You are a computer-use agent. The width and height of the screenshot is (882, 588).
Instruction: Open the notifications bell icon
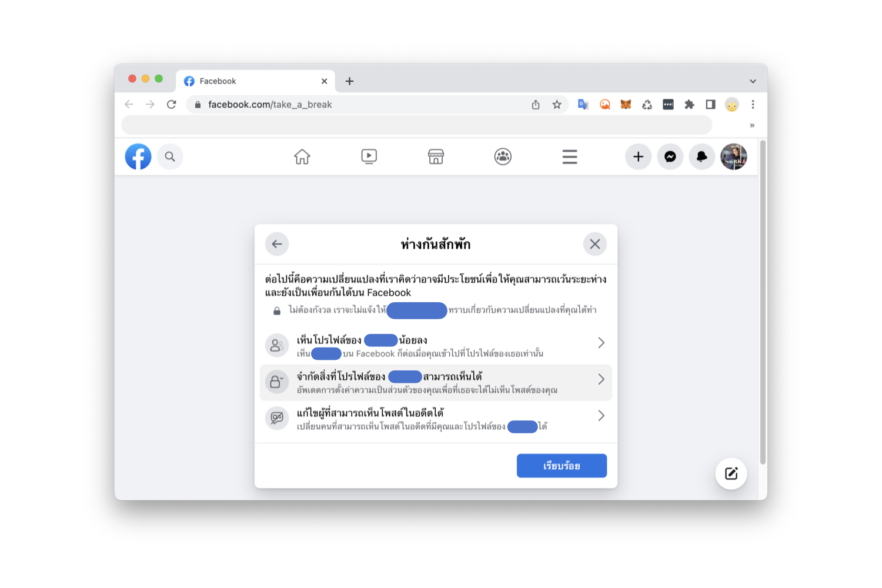point(701,156)
